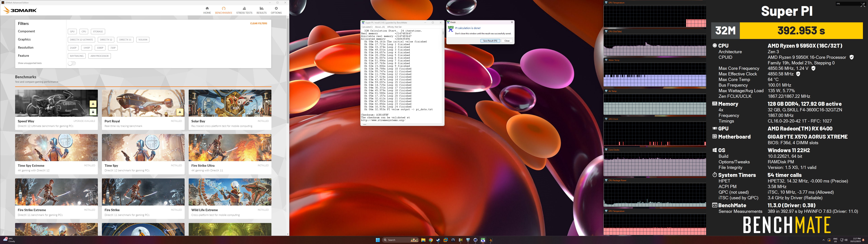Open the Windows Start menu
This screenshot has width=868, height=244.
tap(378, 240)
